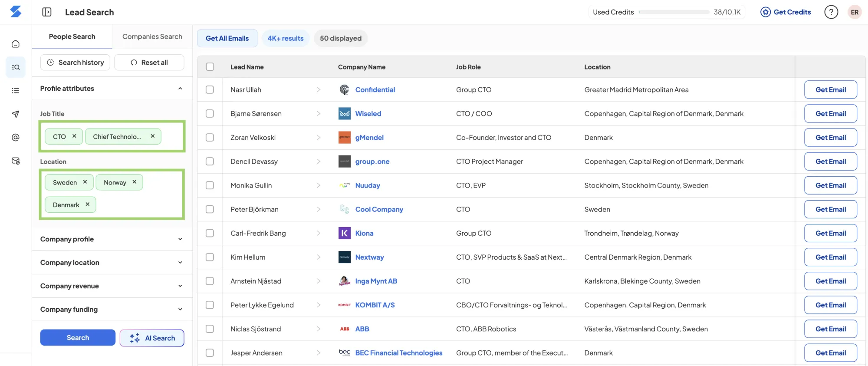Switch to the People Search tab

pos(72,36)
